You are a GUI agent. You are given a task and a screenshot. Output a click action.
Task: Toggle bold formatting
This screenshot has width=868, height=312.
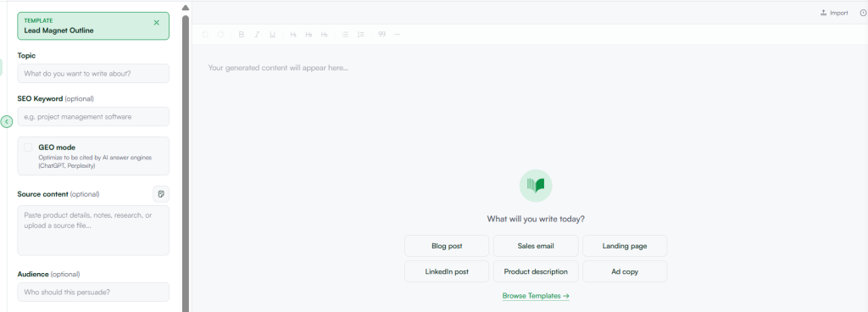click(x=242, y=34)
